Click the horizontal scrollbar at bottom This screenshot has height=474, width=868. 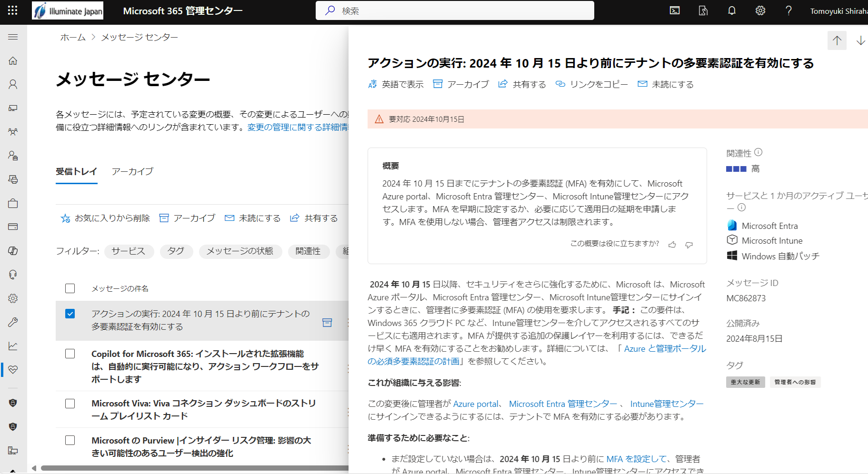click(195, 468)
